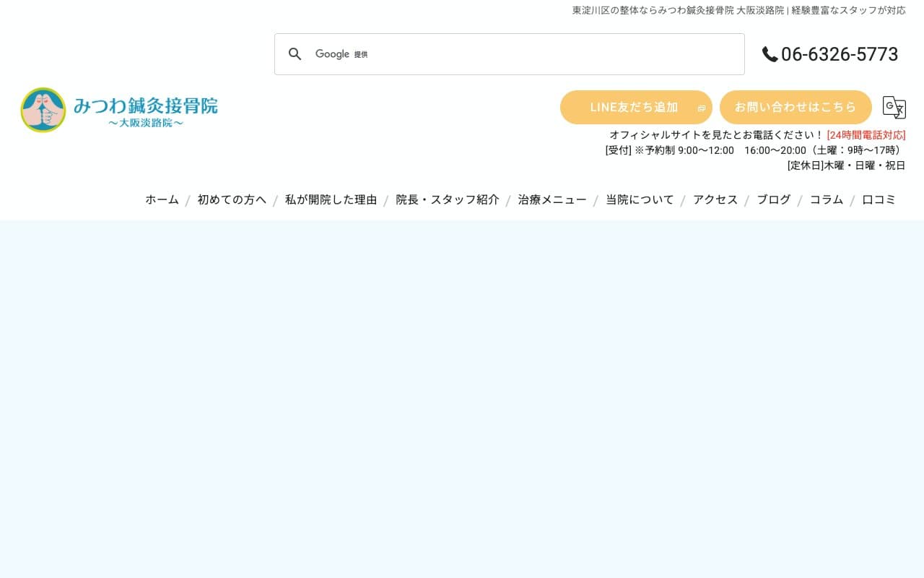Open the 治療メニュー navigation link
Image resolution: width=924 pixels, height=578 pixels.
coord(552,199)
